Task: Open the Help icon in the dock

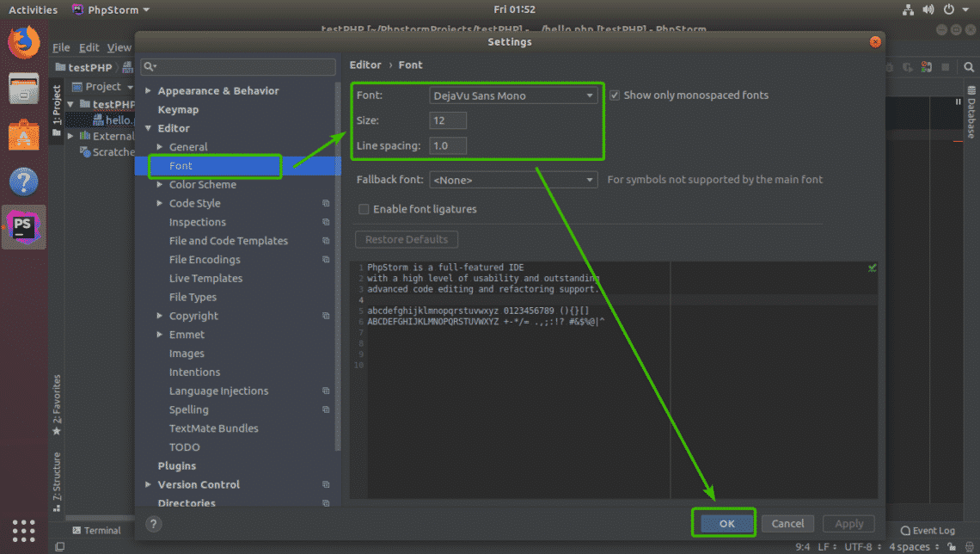Action: click(x=24, y=182)
